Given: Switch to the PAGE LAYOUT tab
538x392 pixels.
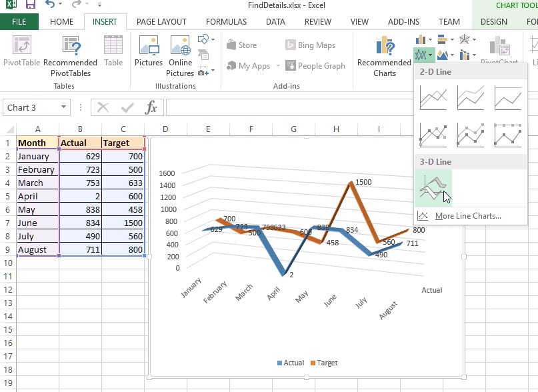Looking at the screenshot, I should click(x=161, y=21).
